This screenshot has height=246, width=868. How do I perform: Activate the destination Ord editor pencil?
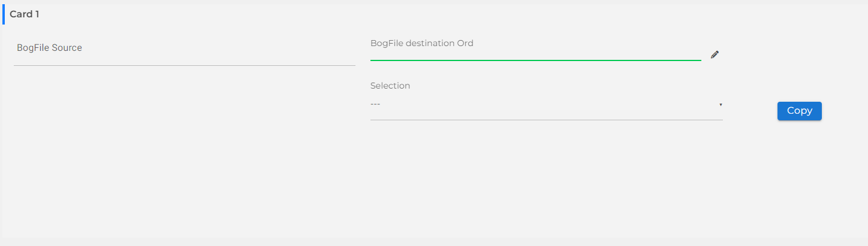click(715, 54)
